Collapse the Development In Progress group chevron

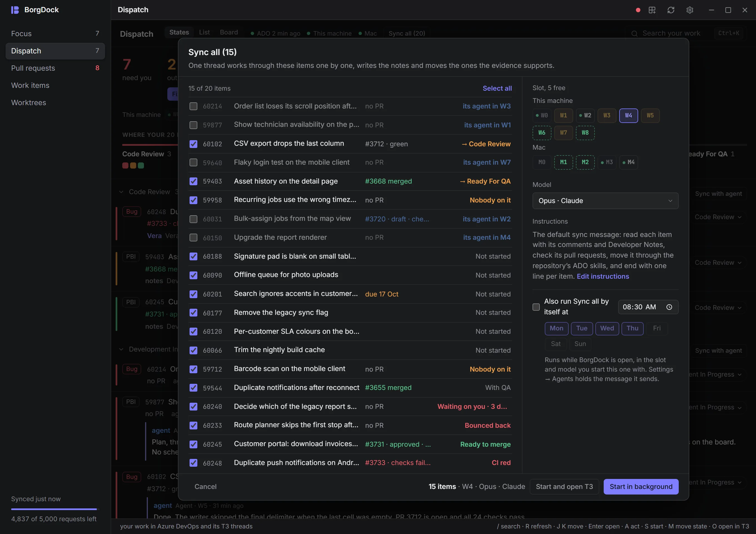121,350
